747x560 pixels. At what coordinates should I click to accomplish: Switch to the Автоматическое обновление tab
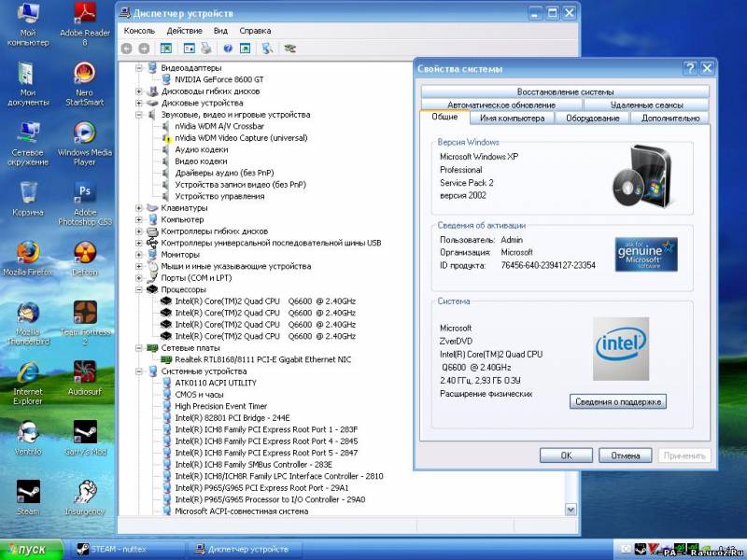click(x=501, y=105)
